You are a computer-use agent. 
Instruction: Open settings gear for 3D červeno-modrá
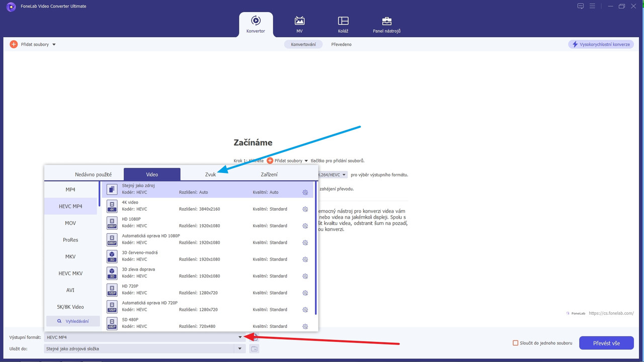click(305, 259)
